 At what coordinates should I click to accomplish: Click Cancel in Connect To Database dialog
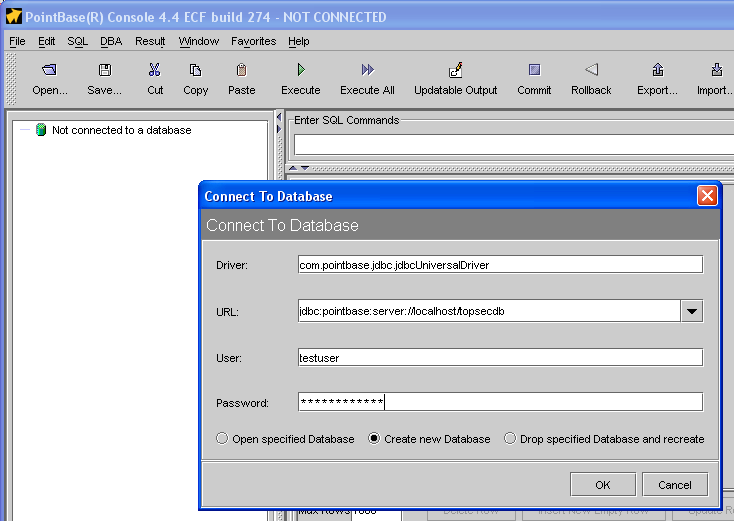(675, 484)
